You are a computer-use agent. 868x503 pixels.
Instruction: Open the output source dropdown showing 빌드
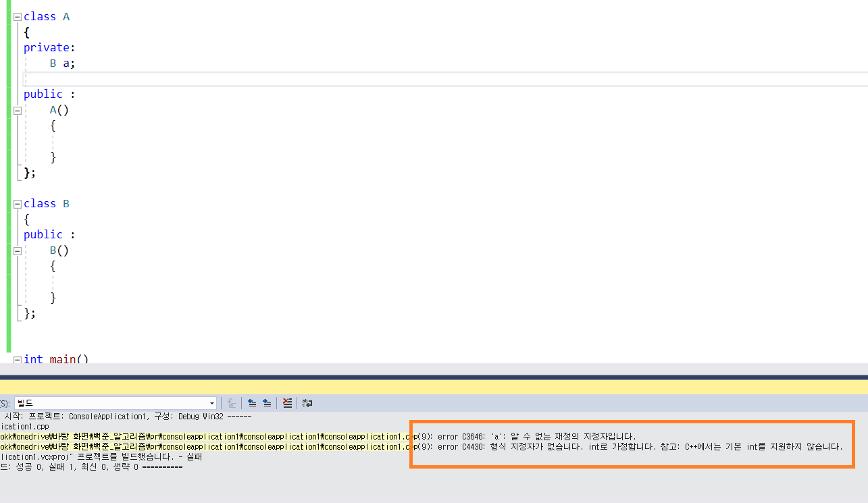(x=116, y=403)
